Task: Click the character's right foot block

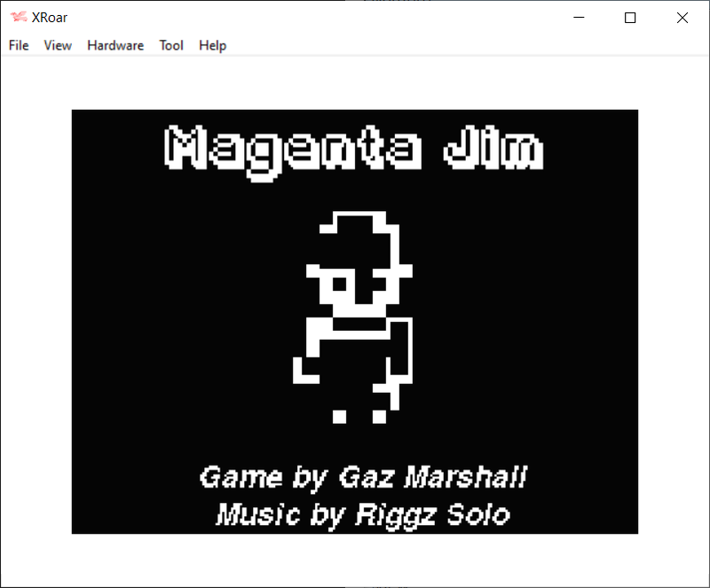Action: point(380,415)
